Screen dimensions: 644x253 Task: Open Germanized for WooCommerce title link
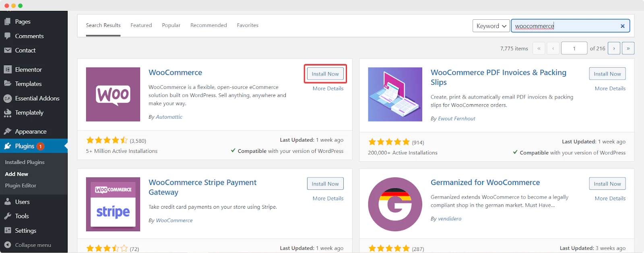pos(485,183)
